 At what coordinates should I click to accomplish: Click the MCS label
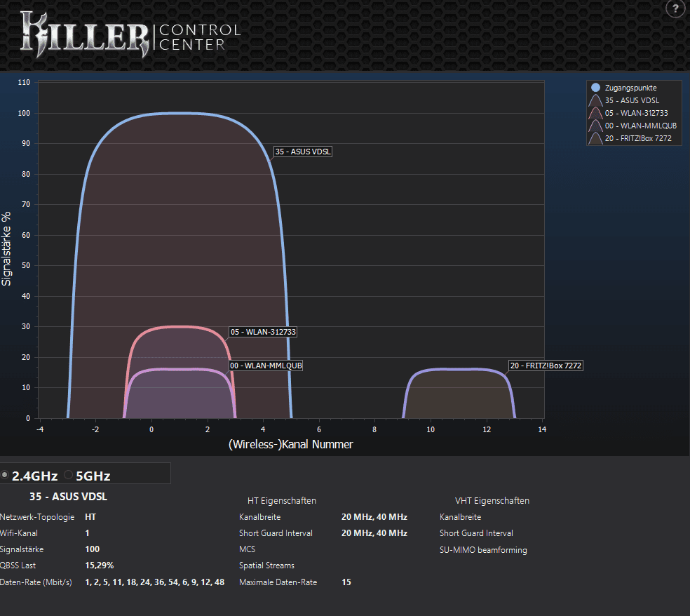247,549
